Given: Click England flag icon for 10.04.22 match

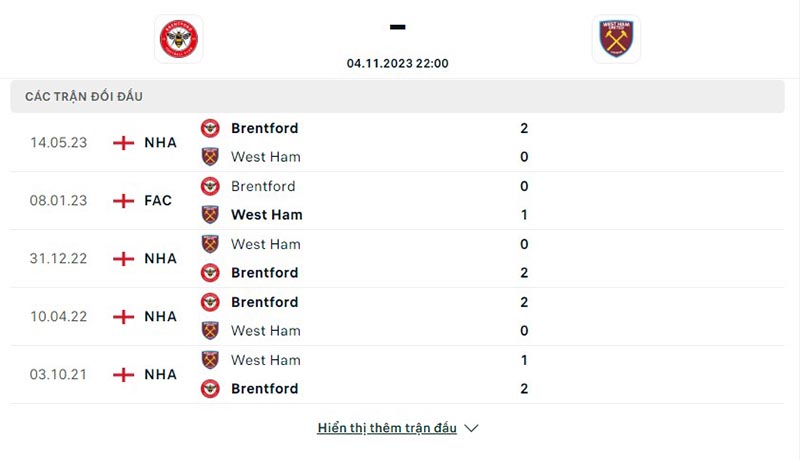Looking at the screenshot, I should (x=124, y=317).
